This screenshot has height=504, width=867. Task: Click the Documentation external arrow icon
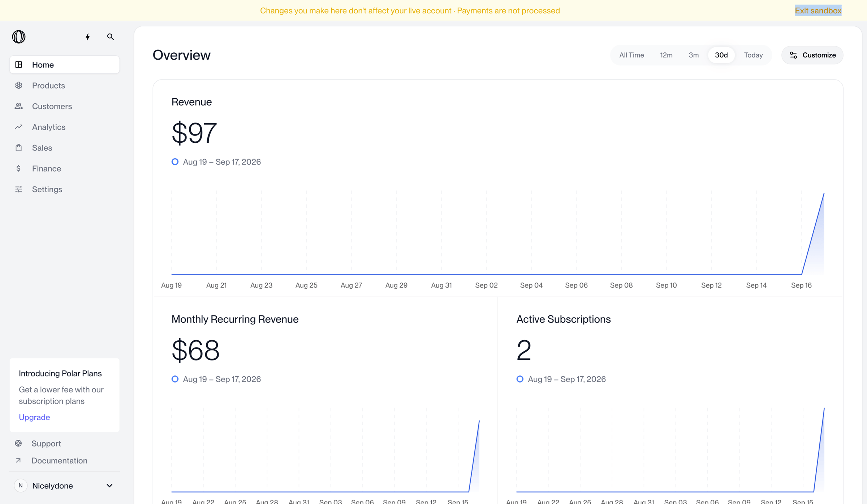click(18, 460)
